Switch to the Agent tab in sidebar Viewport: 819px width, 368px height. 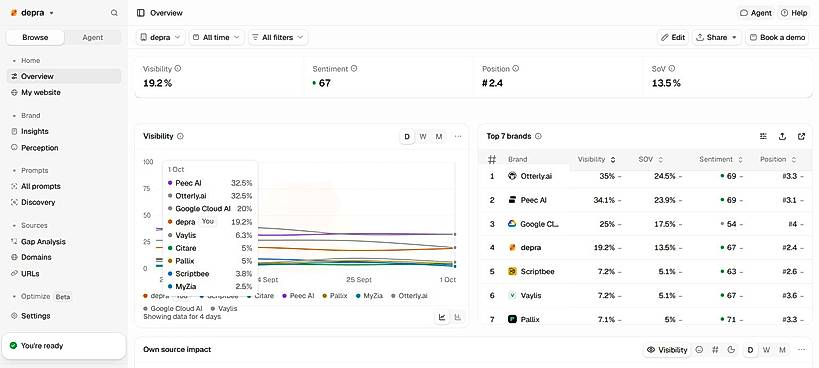[x=92, y=38]
